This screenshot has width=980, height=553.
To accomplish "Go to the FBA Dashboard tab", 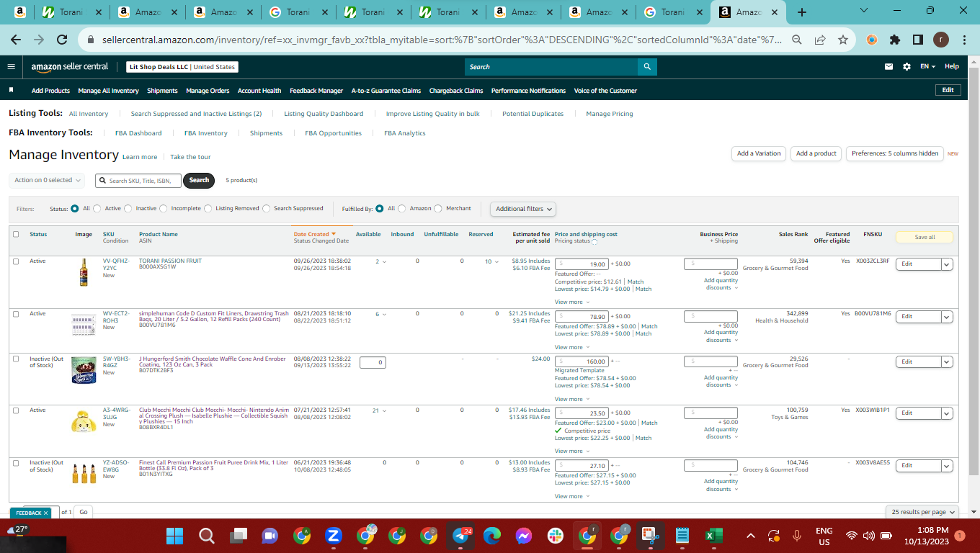I will (138, 133).
